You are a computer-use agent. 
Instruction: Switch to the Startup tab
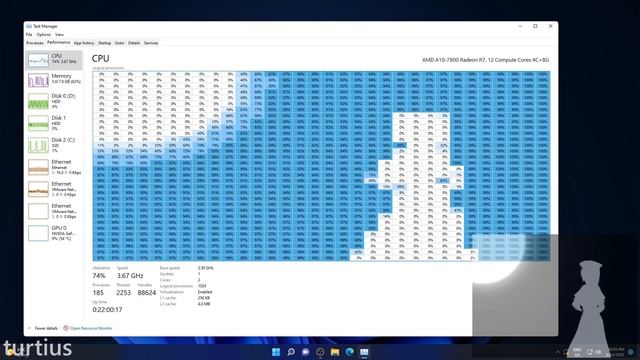tap(104, 43)
